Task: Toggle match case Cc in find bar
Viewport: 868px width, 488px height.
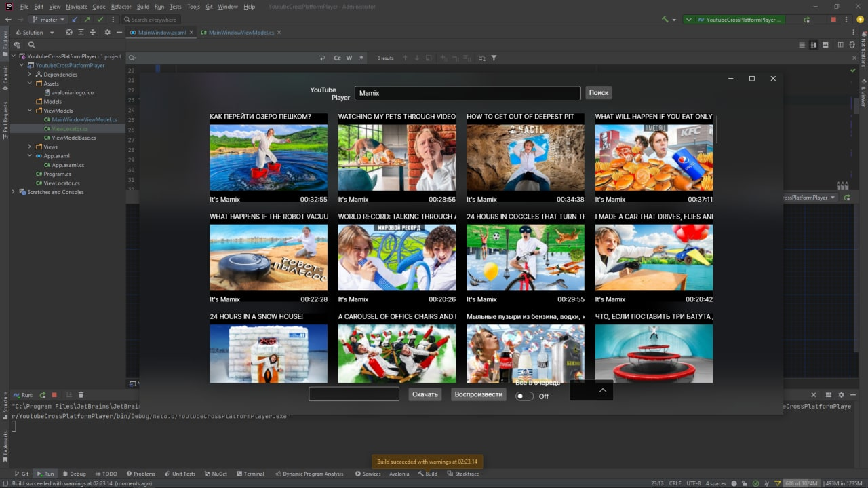Action: 337,58
